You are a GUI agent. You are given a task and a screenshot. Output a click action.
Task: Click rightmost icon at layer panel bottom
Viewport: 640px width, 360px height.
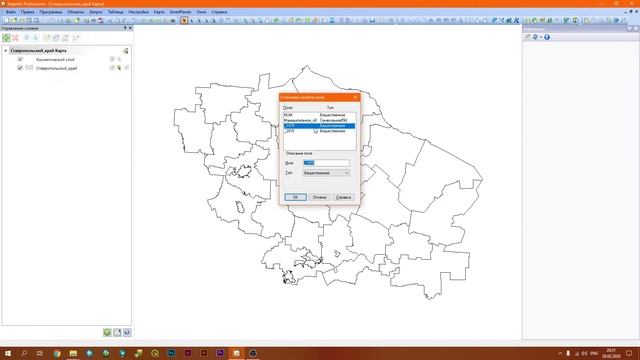point(127,332)
